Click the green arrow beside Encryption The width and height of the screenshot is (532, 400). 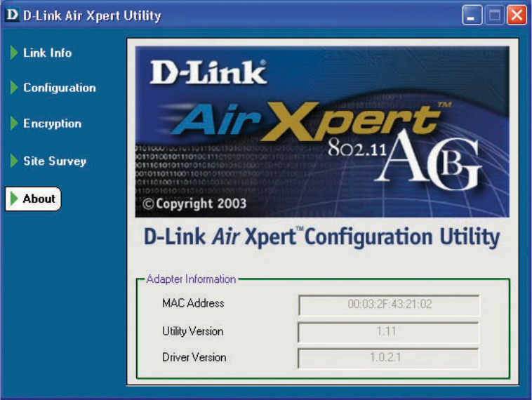tap(14, 123)
